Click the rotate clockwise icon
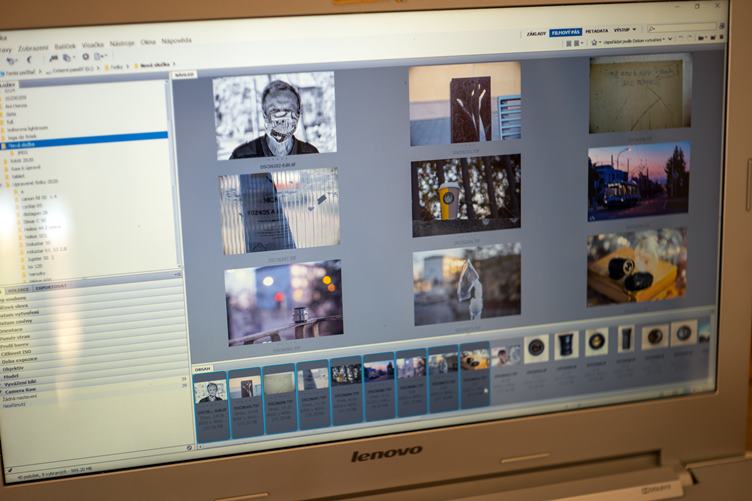Screen dimensions: 752x501 [x=690, y=38]
